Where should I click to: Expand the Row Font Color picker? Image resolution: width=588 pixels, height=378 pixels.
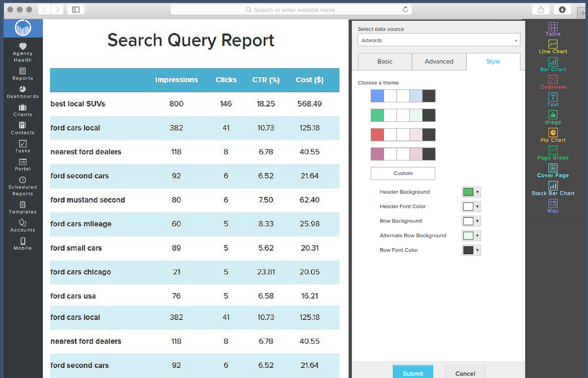[476, 250]
